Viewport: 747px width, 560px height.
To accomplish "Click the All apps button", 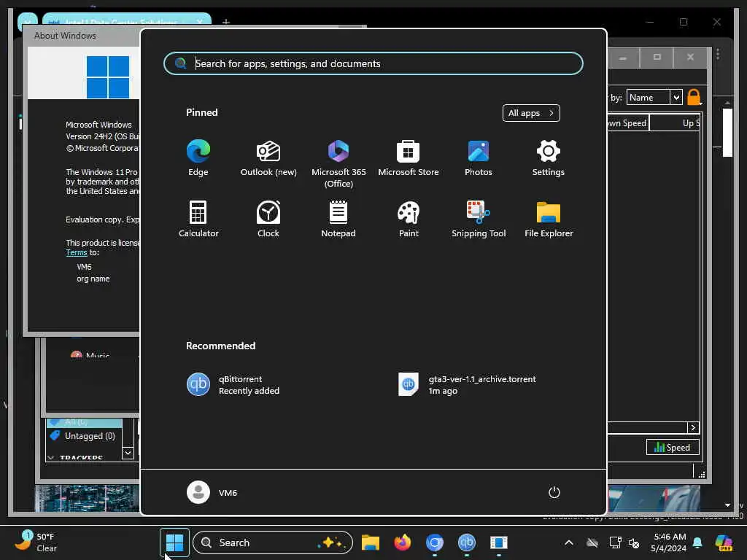I will pyautogui.click(x=531, y=113).
